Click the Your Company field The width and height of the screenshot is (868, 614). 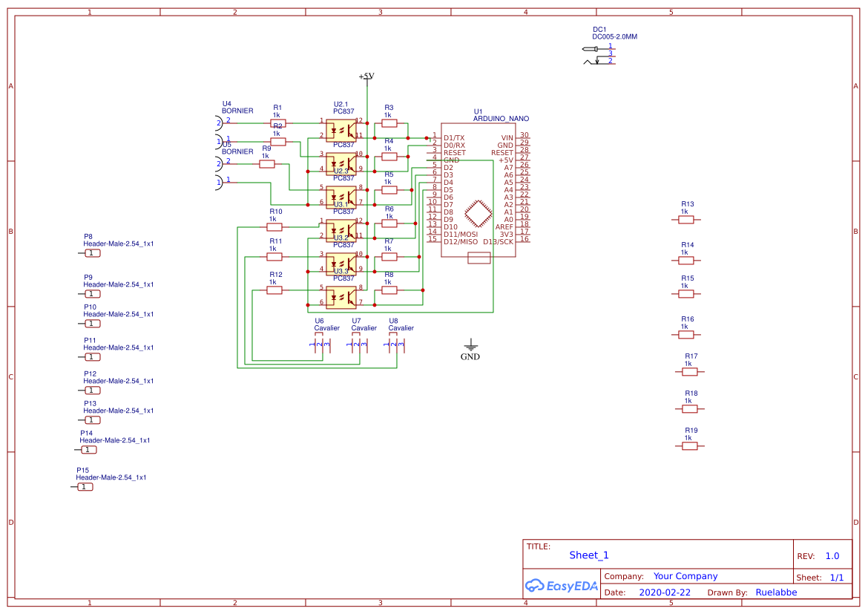point(685,576)
